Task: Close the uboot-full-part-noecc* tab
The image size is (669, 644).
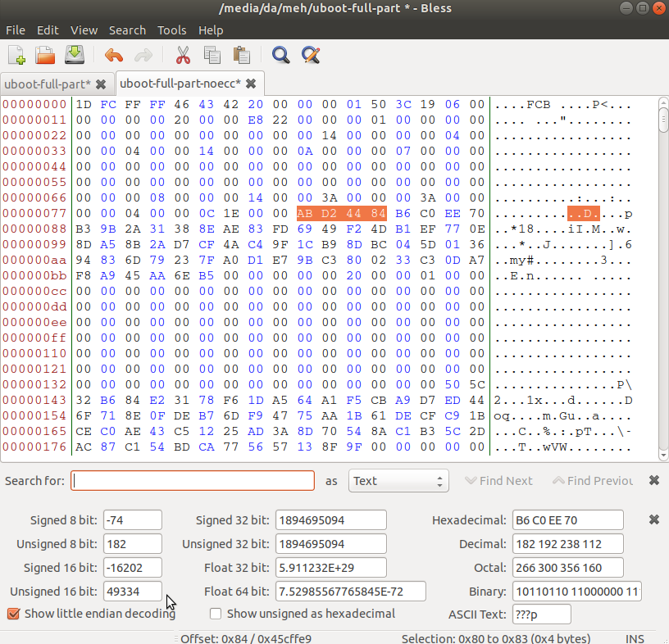Action: [252, 84]
